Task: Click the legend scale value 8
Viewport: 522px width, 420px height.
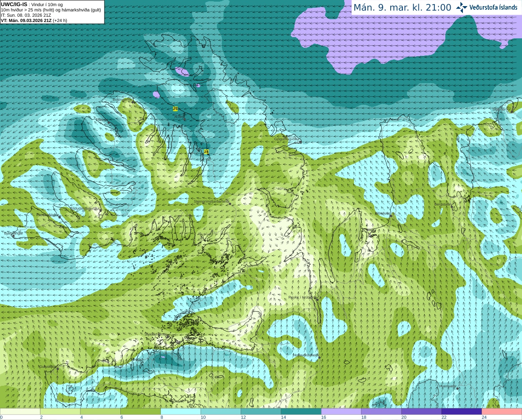Action: click(x=162, y=417)
